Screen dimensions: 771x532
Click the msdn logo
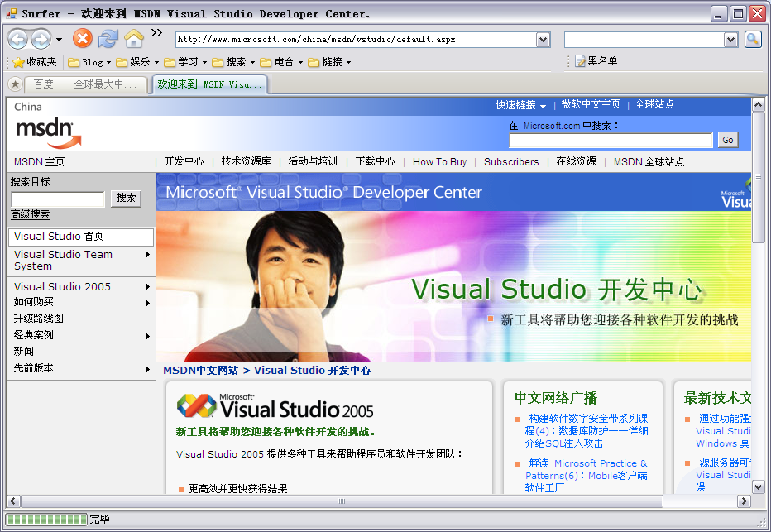coord(48,132)
